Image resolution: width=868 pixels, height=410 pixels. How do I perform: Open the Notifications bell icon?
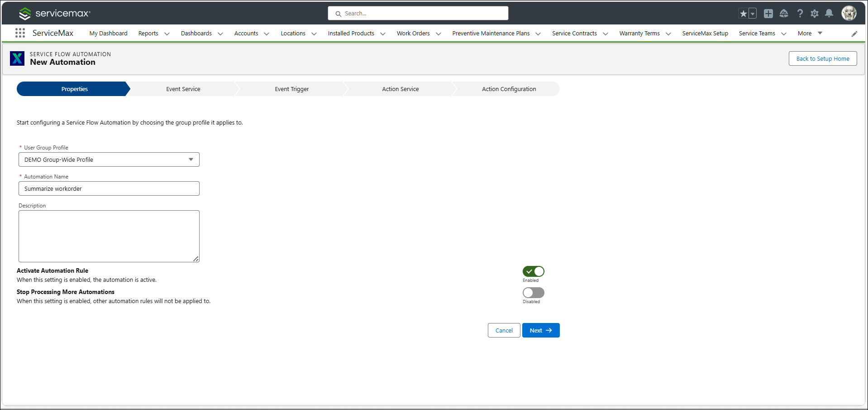coord(829,14)
